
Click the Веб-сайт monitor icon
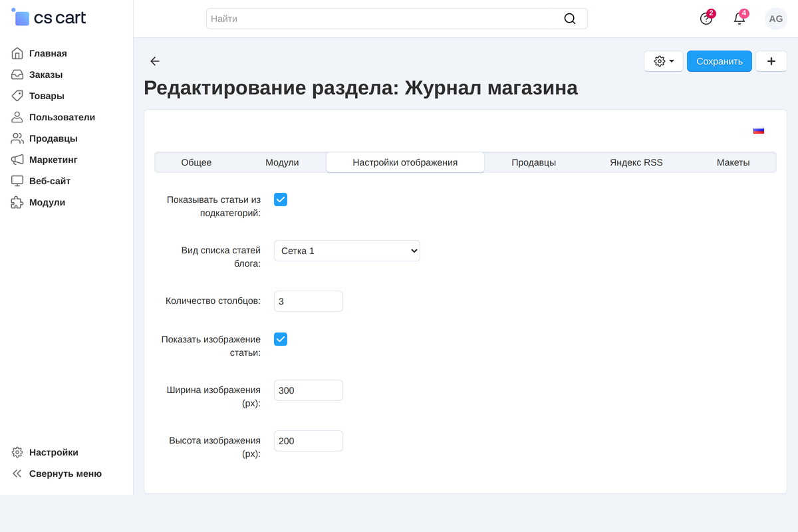(x=17, y=181)
